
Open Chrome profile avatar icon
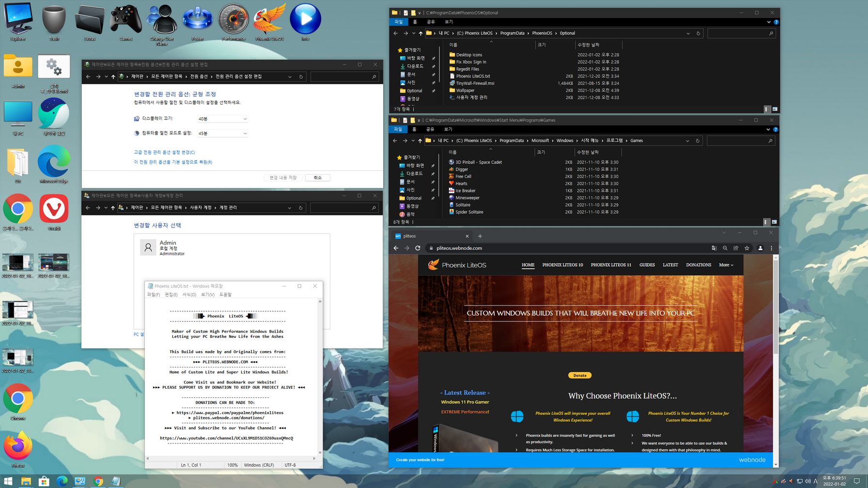click(x=760, y=248)
